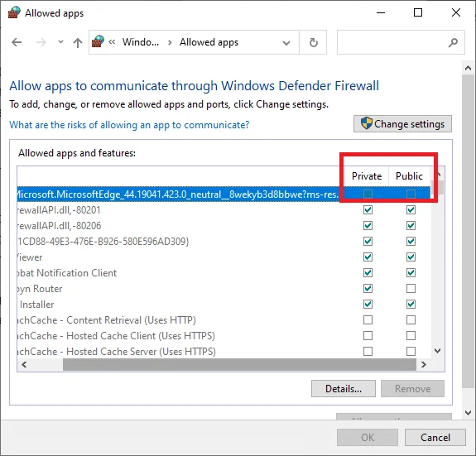
Task: Expand hidden breadcrumb path chevrons
Action: click(x=112, y=42)
